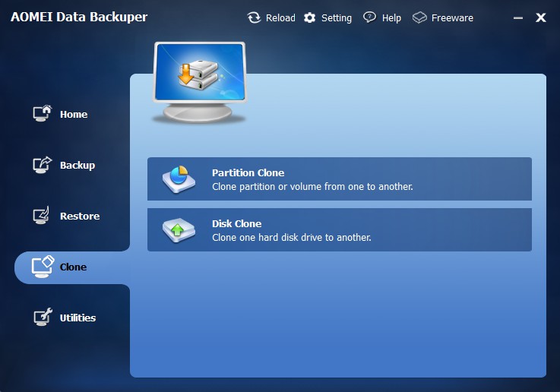The width and height of the screenshot is (560, 392).
Task: Click the large monitor backup illustration
Action: point(200,83)
